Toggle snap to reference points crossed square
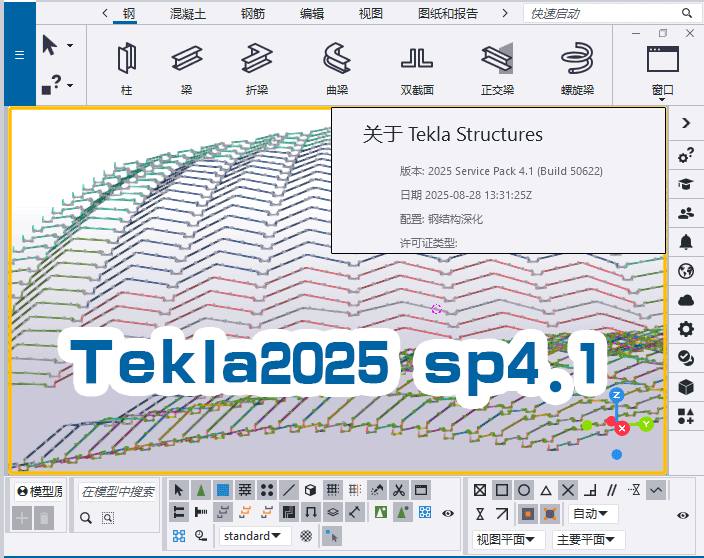Viewport: 704px width, 558px height. pyautogui.click(x=480, y=490)
